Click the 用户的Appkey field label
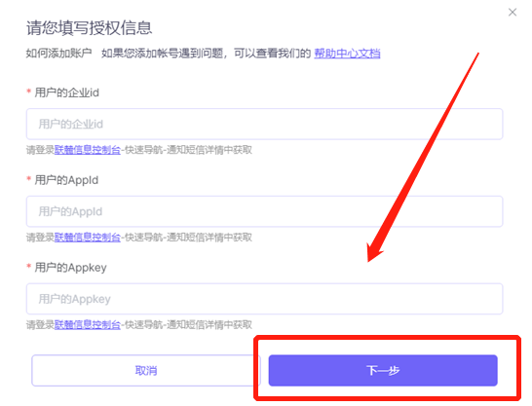 click(x=70, y=268)
